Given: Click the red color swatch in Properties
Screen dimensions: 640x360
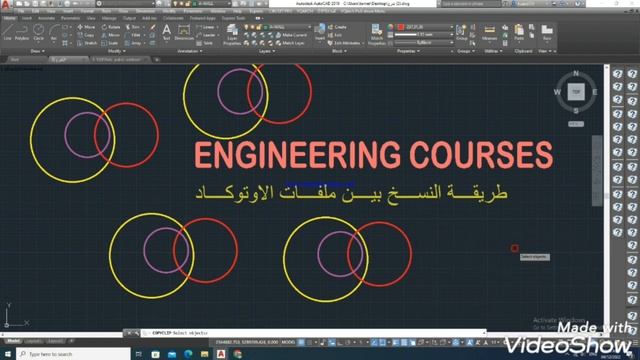Looking at the screenshot, I should tap(401, 27).
